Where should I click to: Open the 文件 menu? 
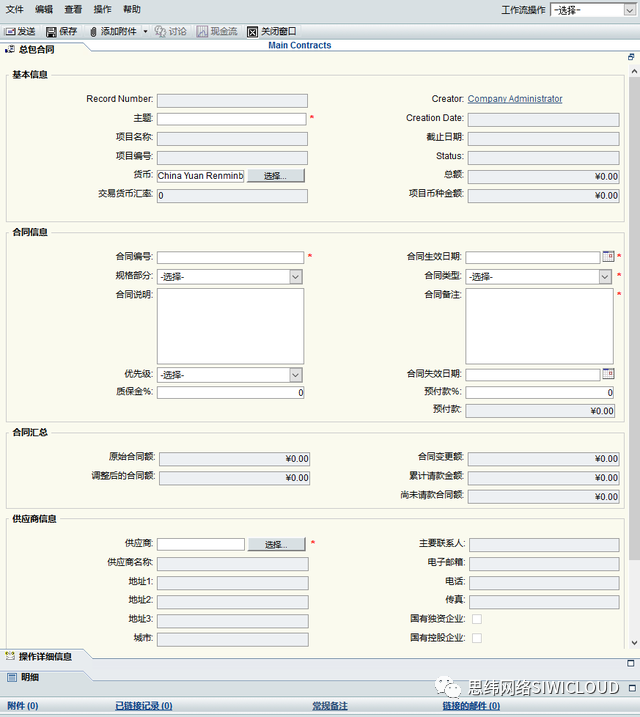pos(14,9)
